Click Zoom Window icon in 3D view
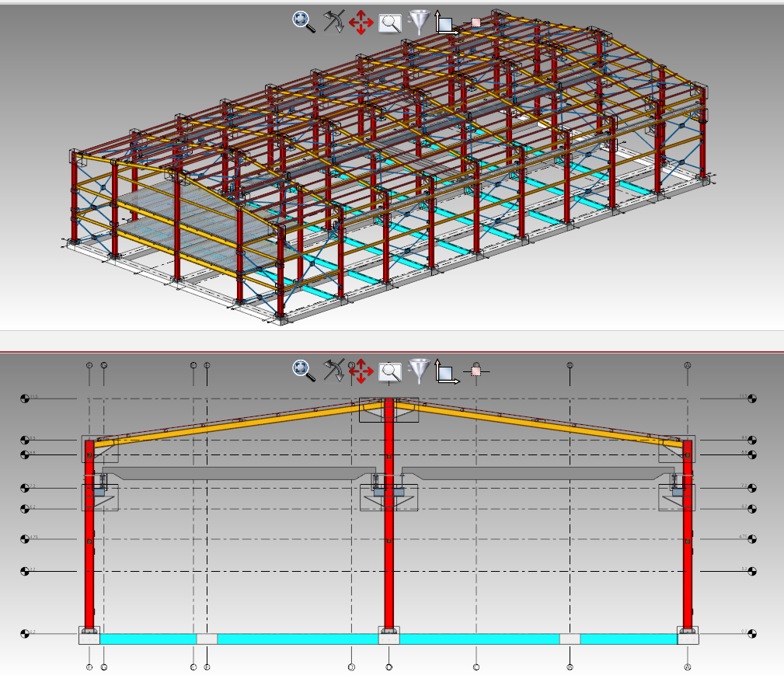Image resolution: width=784 pixels, height=679 pixels. [389, 23]
